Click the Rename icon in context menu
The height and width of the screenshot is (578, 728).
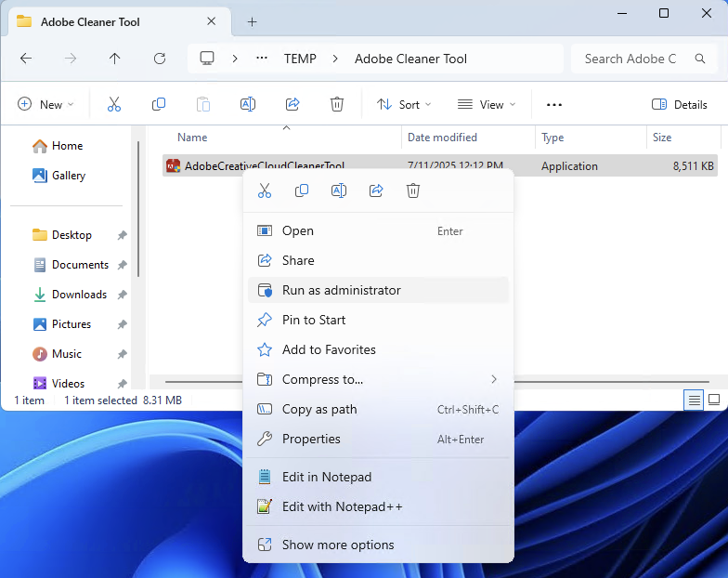tap(339, 190)
